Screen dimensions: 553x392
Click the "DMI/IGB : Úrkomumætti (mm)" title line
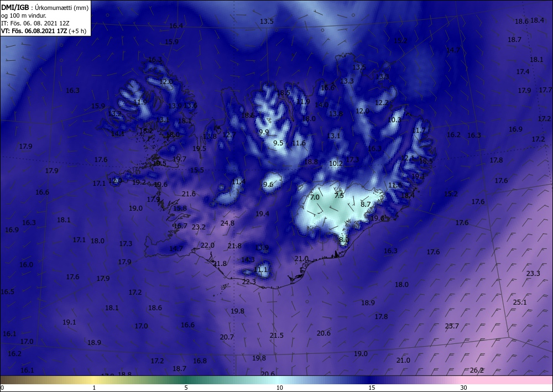click(x=45, y=7)
